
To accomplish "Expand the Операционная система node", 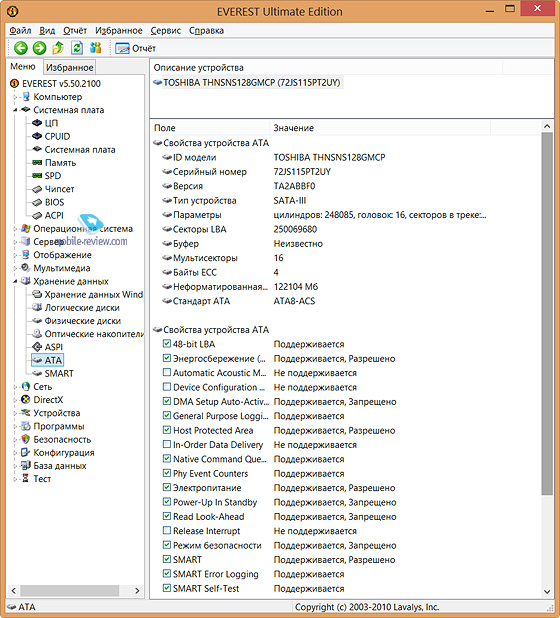I will [15, 229].
